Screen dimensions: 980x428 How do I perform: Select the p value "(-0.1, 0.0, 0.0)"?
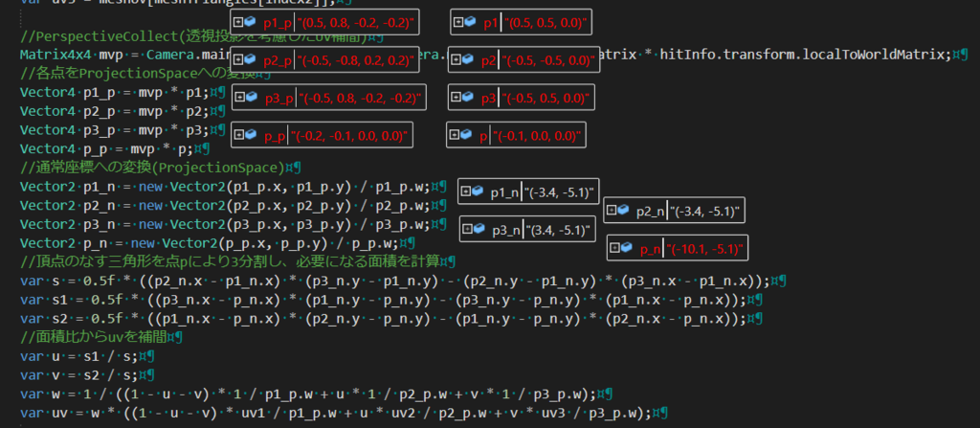538,135
